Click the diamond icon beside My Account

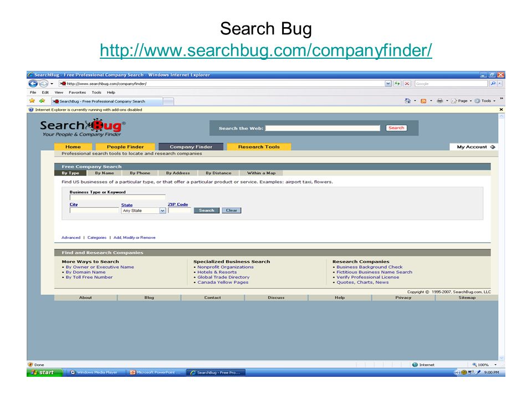click(x=493, y=147)
